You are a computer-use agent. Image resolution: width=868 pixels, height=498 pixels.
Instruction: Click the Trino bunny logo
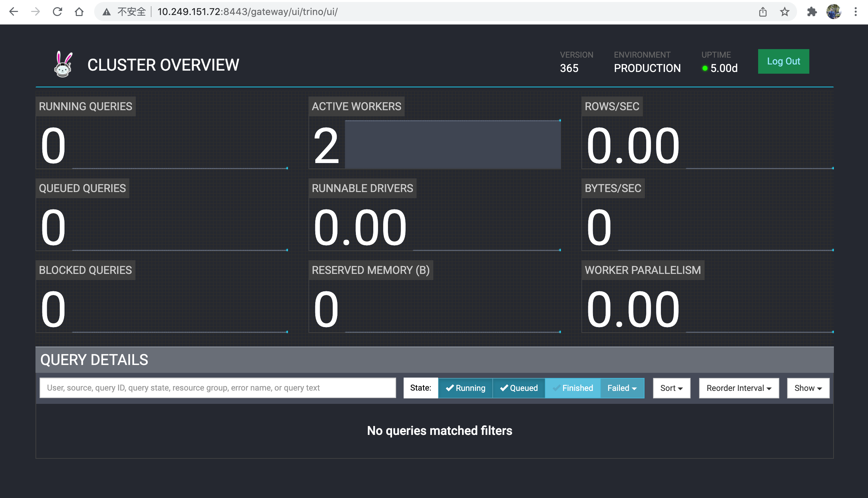[63, 64]
